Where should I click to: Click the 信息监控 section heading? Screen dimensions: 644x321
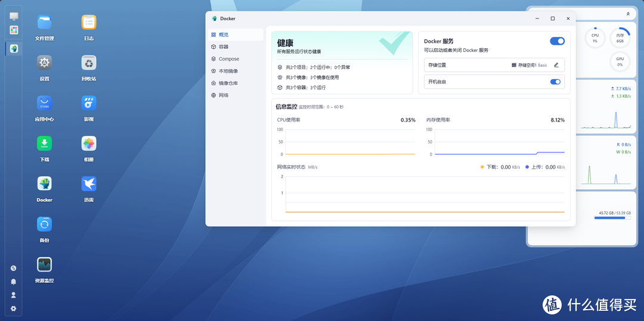point(286,107)
